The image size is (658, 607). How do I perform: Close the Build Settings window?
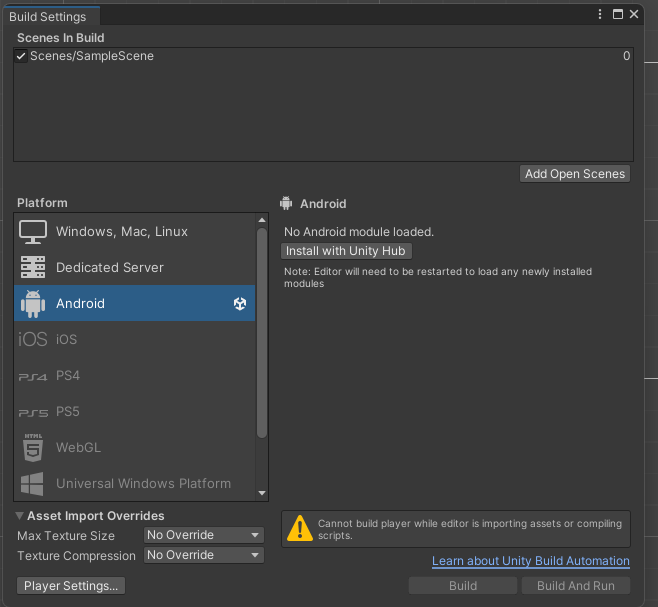634,14
